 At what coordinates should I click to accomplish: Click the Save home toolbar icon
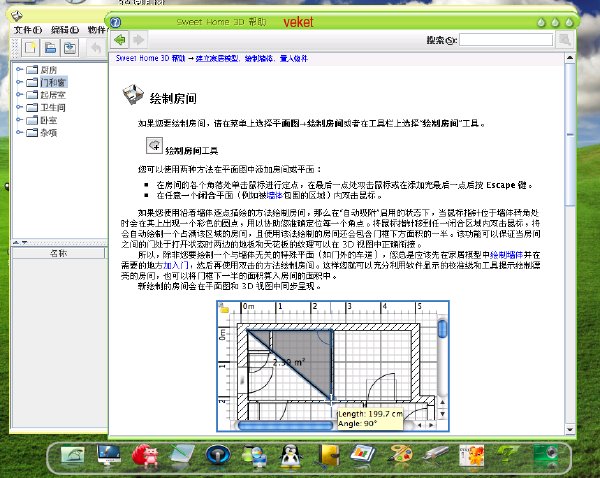pyautogui.click(x=70, y=48)
